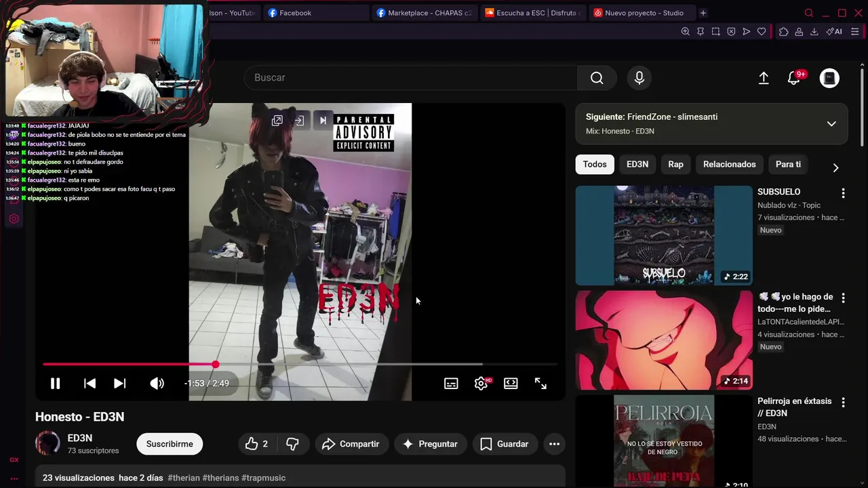Click the snapshot selection icon in toolbar
868x488 pixels.
[x=715, y=32]
